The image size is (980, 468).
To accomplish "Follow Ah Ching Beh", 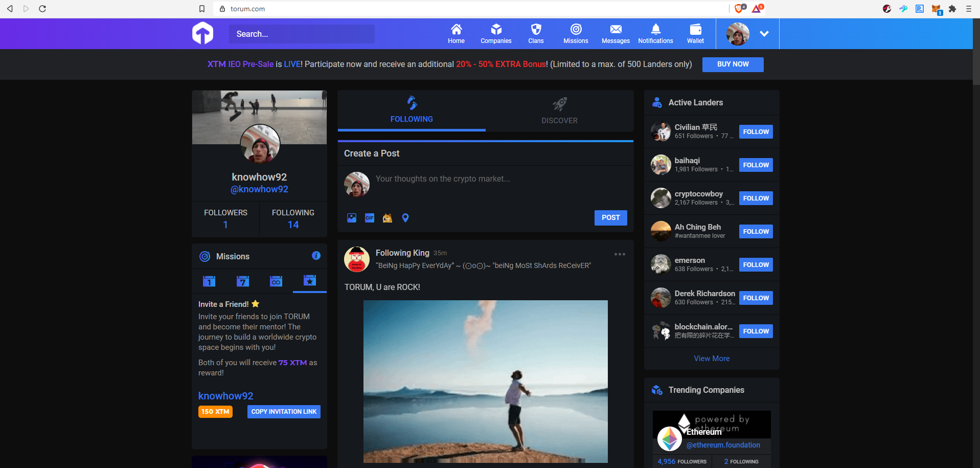I will pos(756,232).
